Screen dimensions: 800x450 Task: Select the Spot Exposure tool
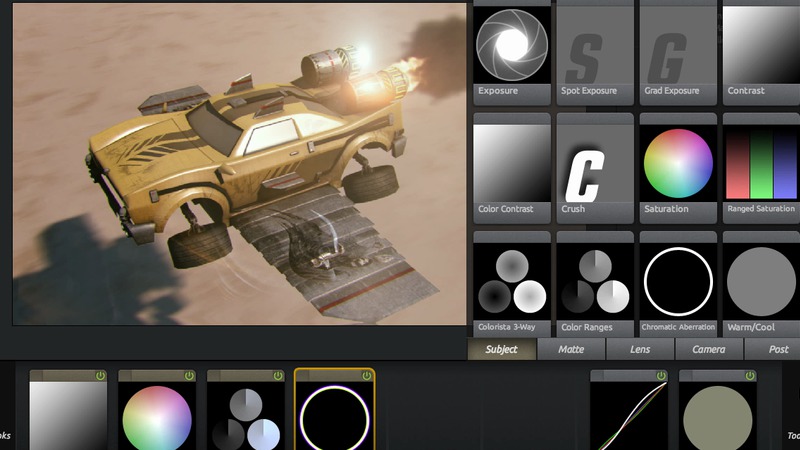(x=595, y=51)
